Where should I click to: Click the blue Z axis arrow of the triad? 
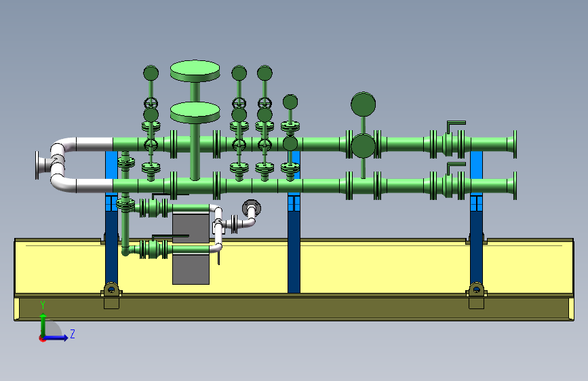(57, 338)
